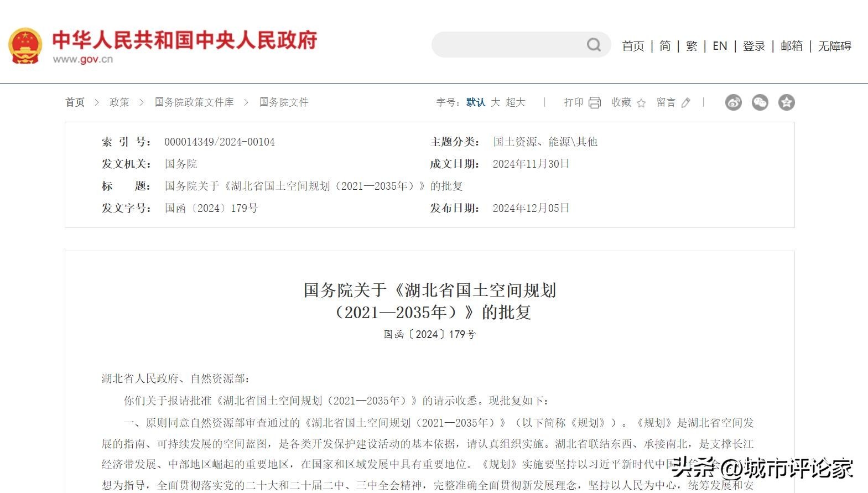Set font size to 默认
The image size is (868, 493).
coord(475,102)
